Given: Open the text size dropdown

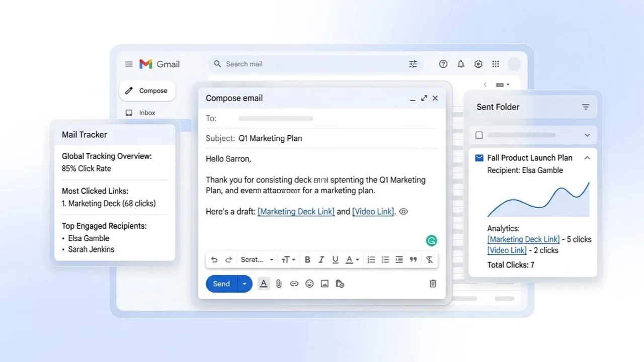Looking at the screenshot, I should 288,259.
